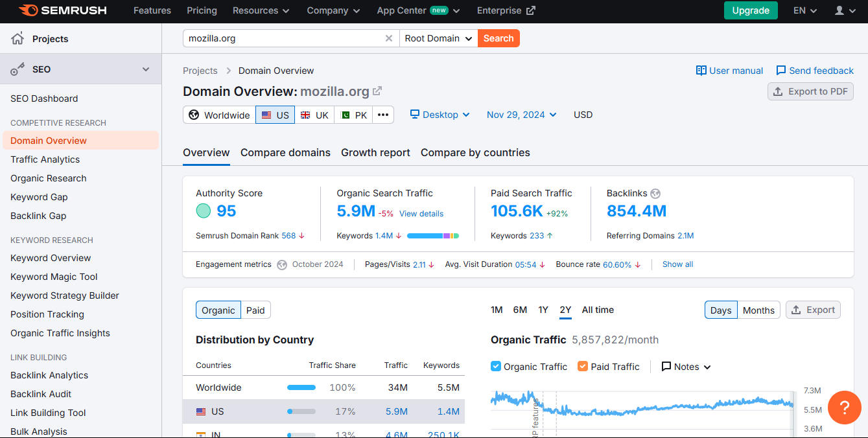This screenshot has height=438, width=868.
Task: Open Company menu dropdown
Action: [x=333, y=10]
